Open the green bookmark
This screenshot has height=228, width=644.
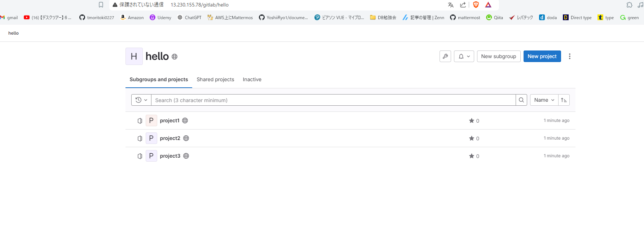(x=629, y=17)
